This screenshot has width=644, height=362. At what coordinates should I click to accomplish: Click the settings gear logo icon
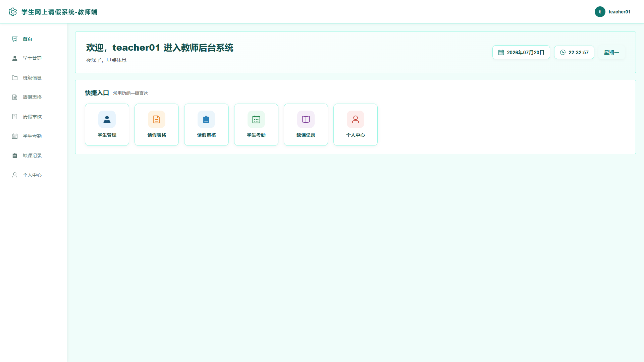(13, 12)
